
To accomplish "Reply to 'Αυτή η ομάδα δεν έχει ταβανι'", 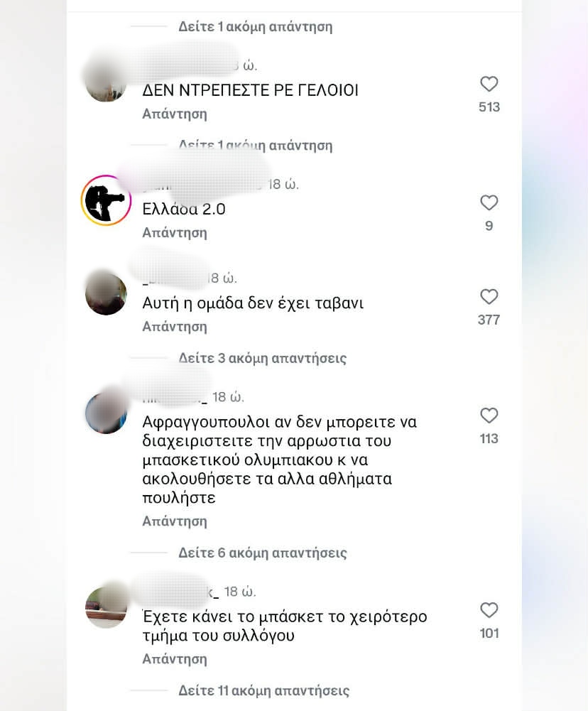I will click(175, 327).
